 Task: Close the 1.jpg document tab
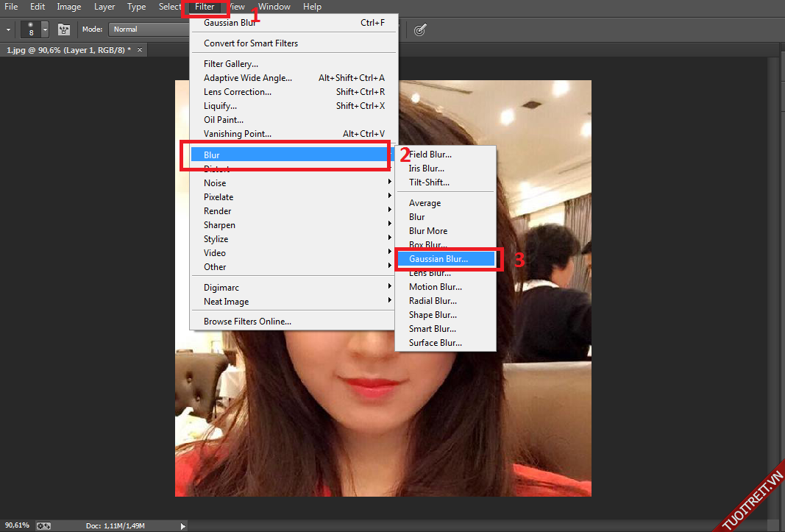coord(139,50)
